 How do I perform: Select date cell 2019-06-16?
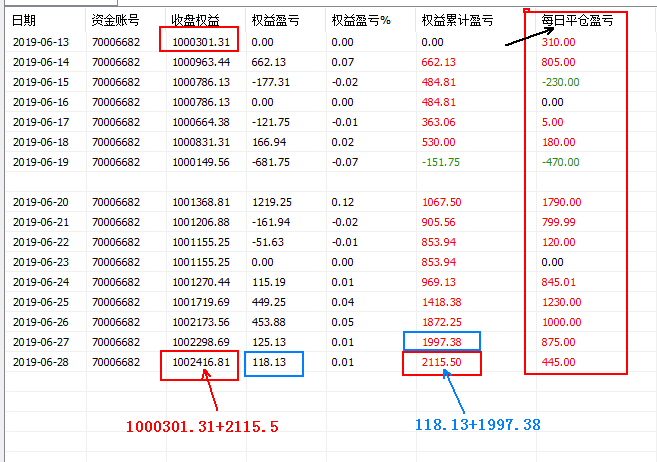41,102
